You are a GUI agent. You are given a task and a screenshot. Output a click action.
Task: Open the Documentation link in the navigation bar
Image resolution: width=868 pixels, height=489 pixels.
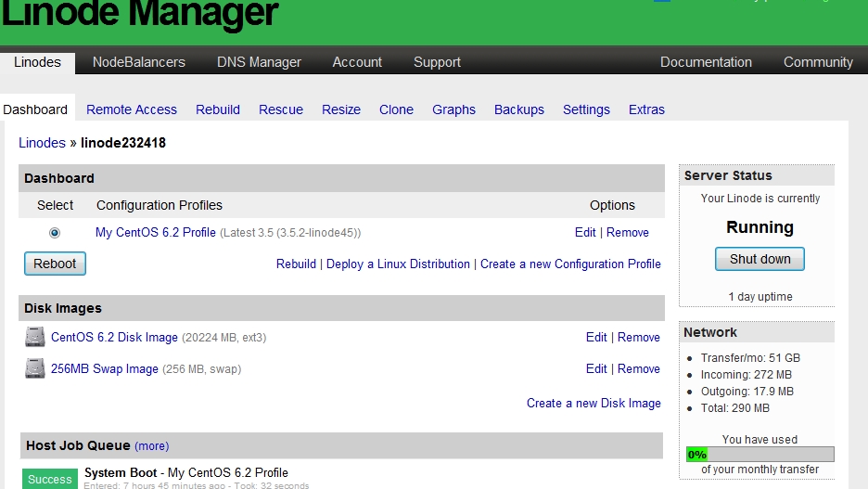[x=706, y=62]
